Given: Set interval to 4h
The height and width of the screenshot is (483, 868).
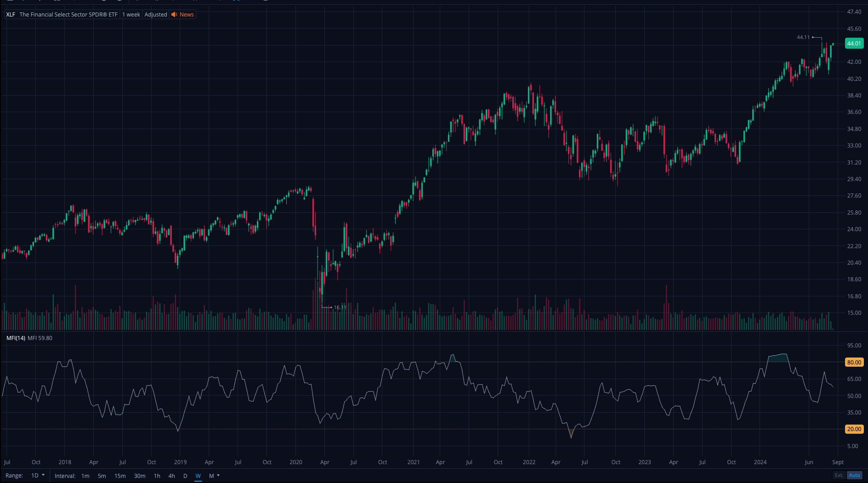Looking at the screenshot, I should pyautogui.click(x=171, y=476).
